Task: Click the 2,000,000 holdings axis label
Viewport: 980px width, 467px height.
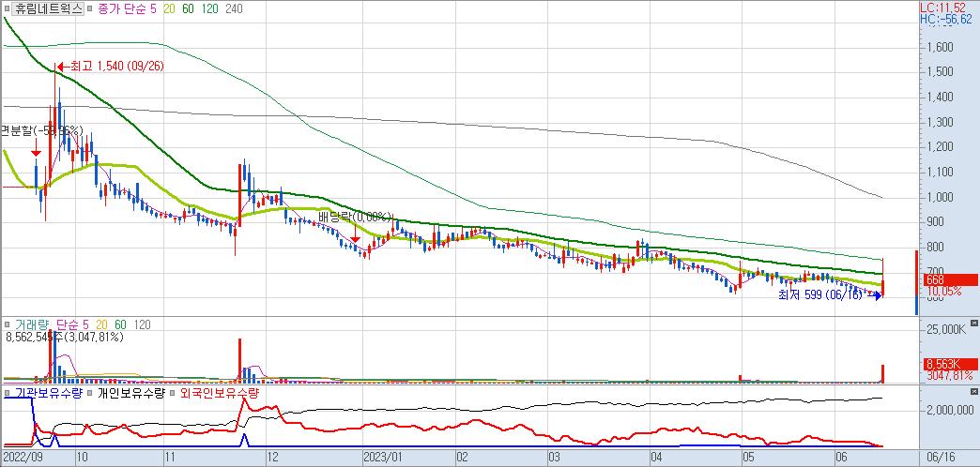Action: 949,410
